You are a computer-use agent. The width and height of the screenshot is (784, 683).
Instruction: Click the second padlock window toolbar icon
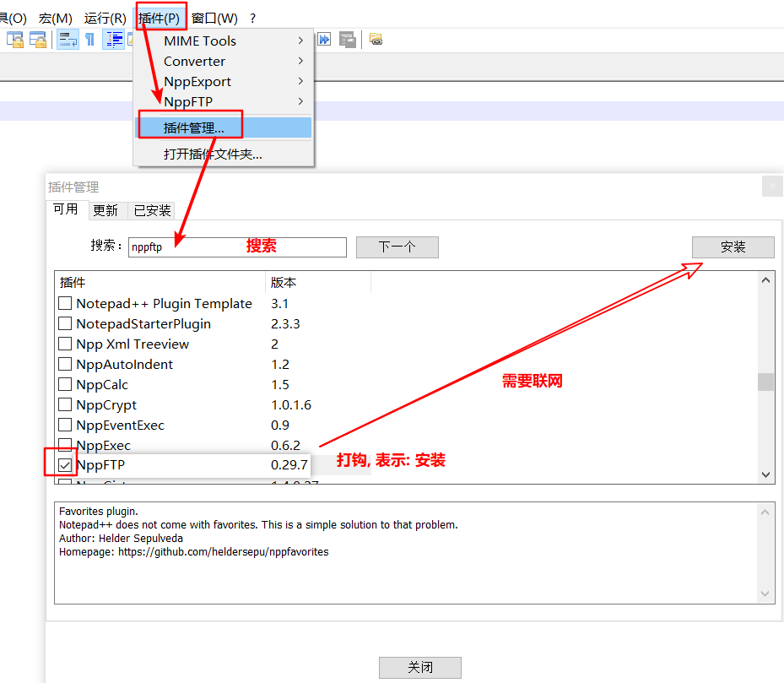[38, 40]
